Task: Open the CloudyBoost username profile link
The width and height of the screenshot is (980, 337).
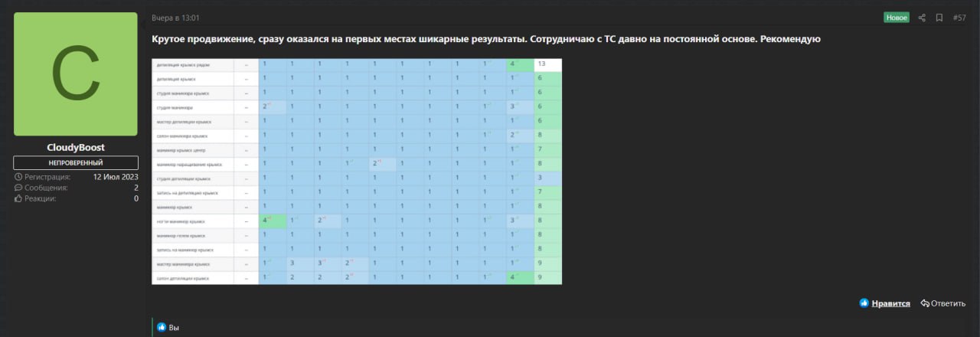Action: click(x=76, y=147)
